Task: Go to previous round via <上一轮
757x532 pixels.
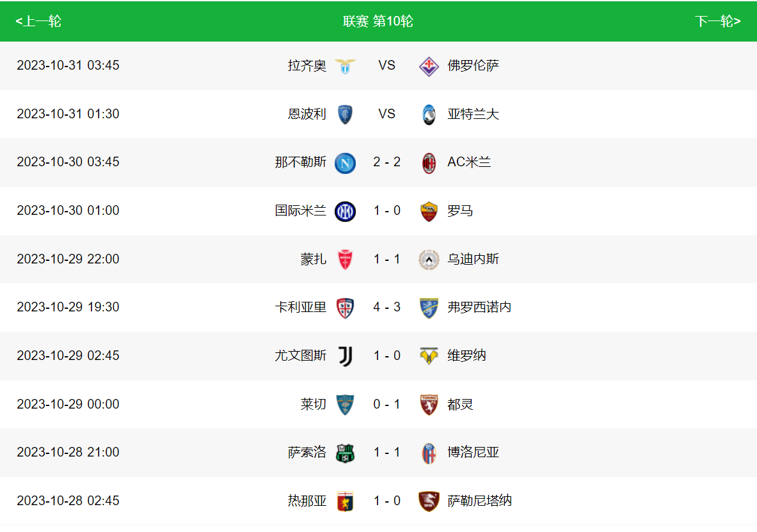Action: (38, 21)
